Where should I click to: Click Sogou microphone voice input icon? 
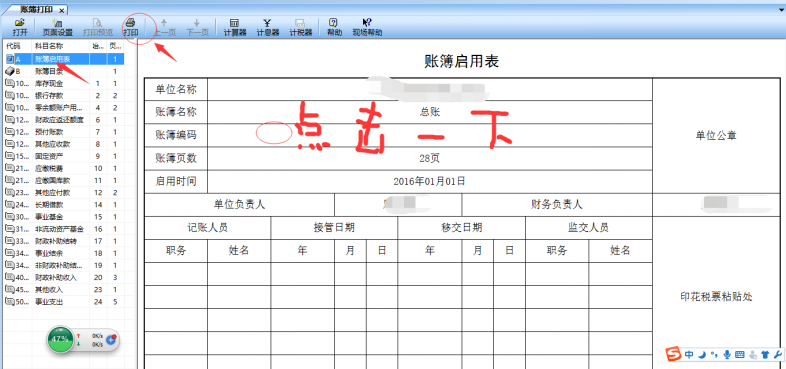(727, 354)
